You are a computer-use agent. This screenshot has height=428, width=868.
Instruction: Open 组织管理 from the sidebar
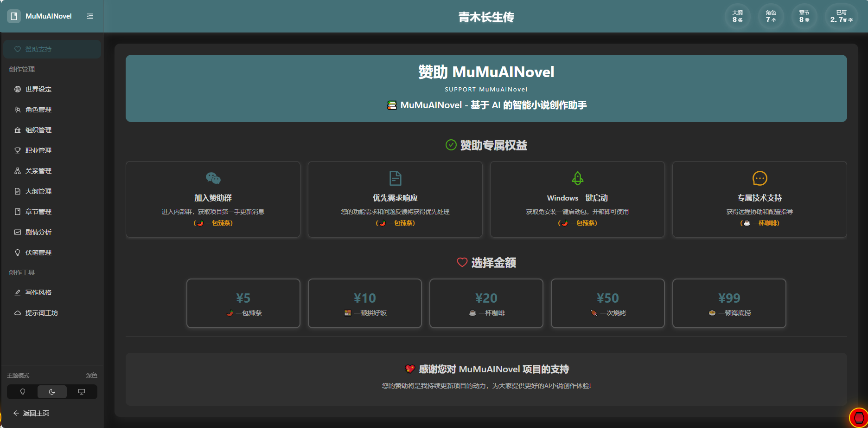pos(52,130)
